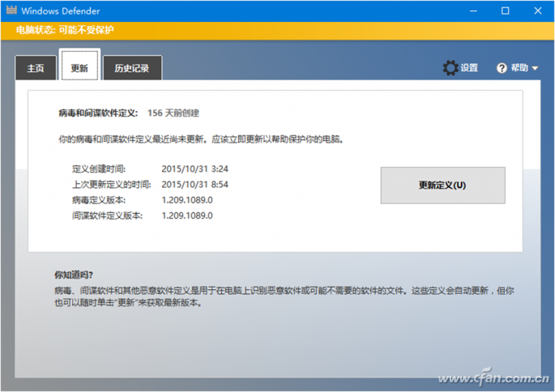
Task: Click the 帮助 text label
Action: 519,67
